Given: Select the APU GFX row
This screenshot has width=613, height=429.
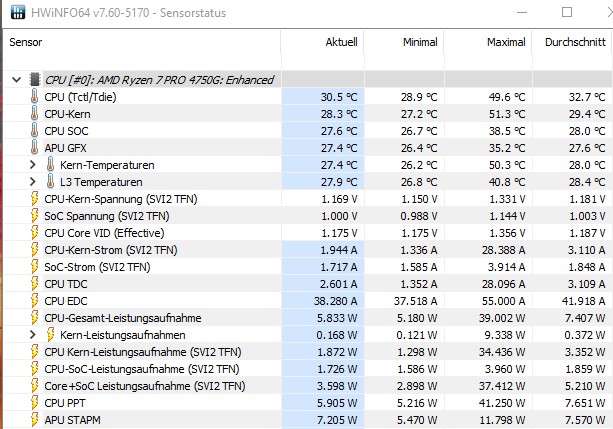Looking at the screenshot, I should coord(308,148).
